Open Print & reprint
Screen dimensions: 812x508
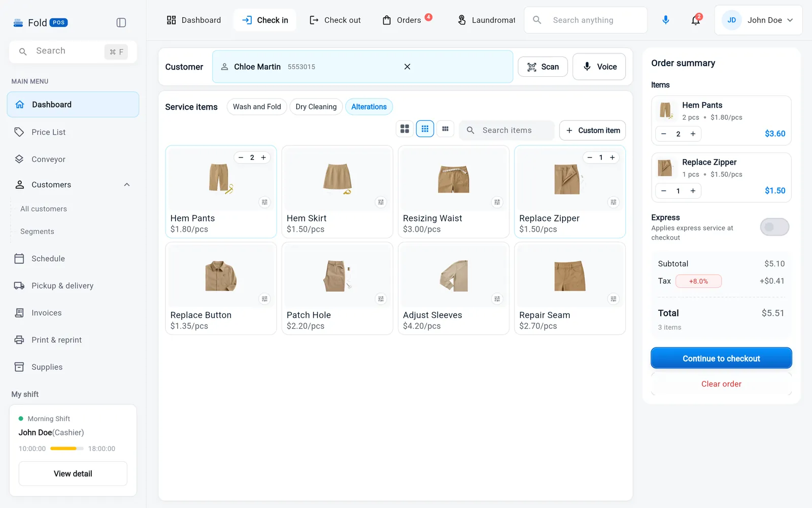(73, 340)
